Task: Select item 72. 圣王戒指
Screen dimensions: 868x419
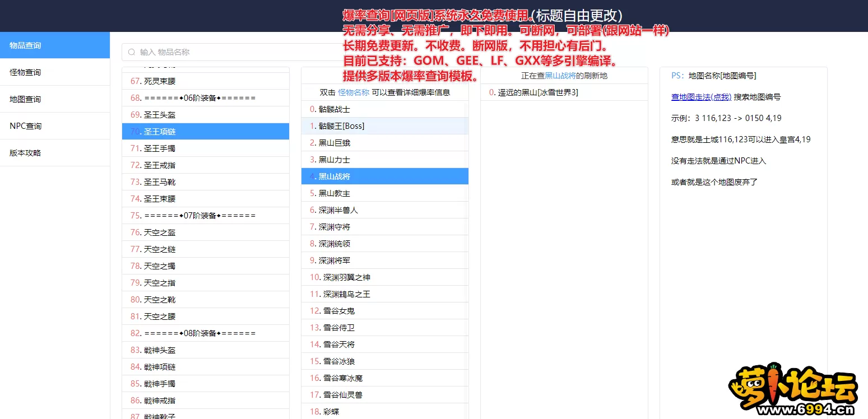Action: coord(206,165)
